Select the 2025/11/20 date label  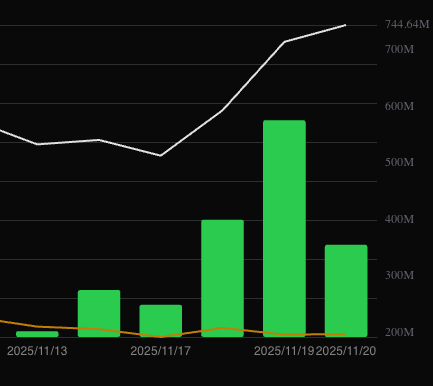coord(346,351)
